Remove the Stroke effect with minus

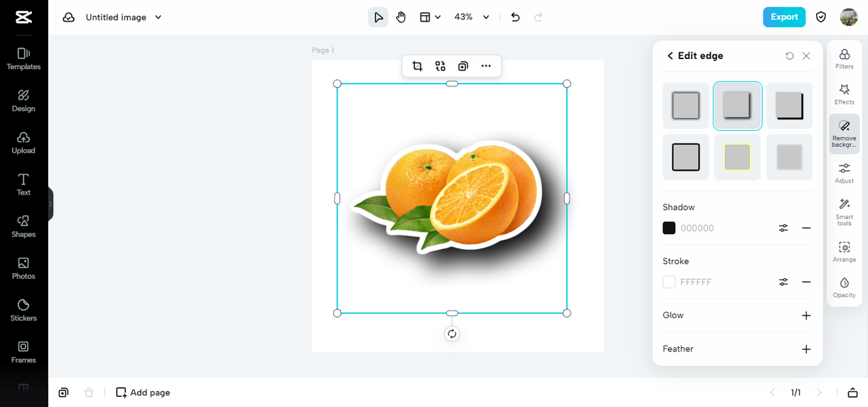tap(806, 282)
